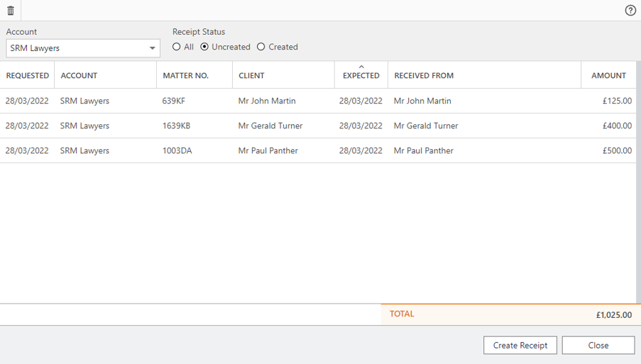Viewport: 641px width, 364px height.
Task: Select the Mr Gerald Turner client row
Action: point(270,126)
